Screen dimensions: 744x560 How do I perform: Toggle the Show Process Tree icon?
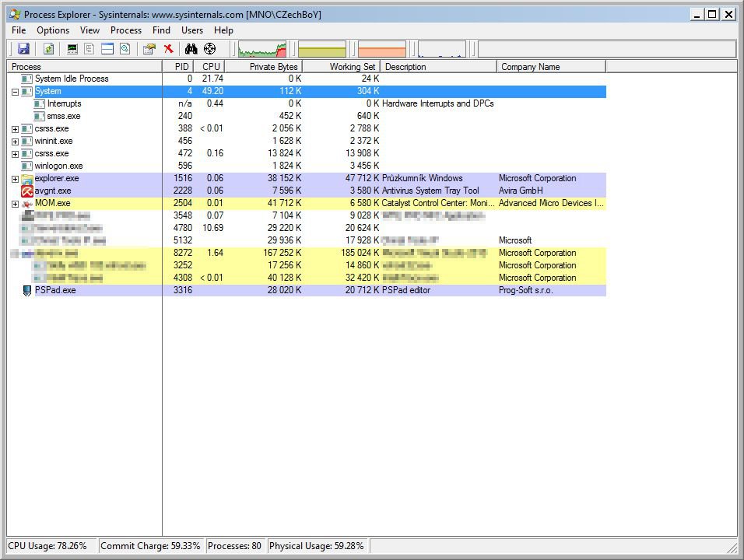pos(89,48)
